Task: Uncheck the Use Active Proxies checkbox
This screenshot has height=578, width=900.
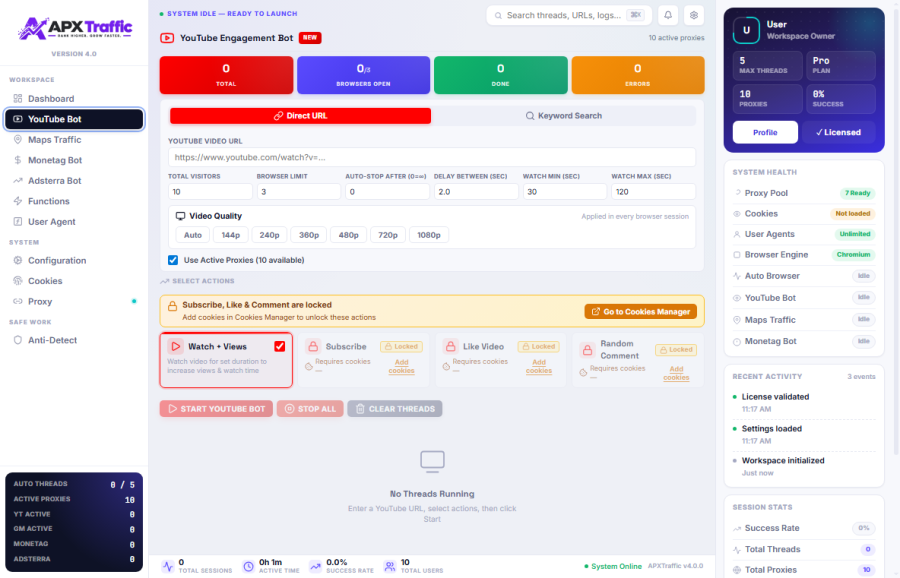Action: click(173, 260)
